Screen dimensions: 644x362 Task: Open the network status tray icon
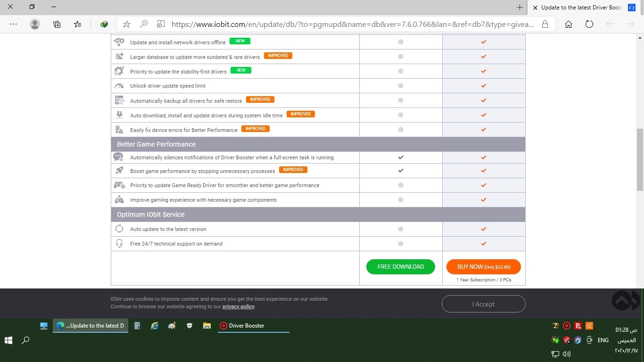click(555, 354)
